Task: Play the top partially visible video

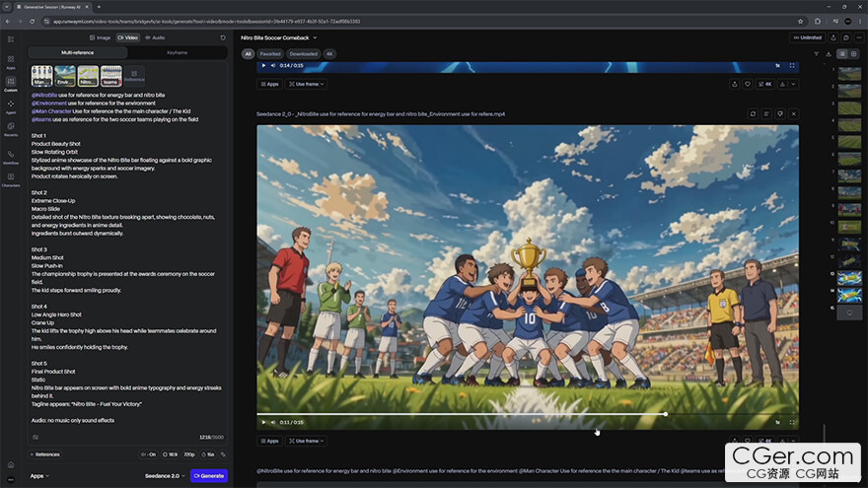Action: coord(263,65)
